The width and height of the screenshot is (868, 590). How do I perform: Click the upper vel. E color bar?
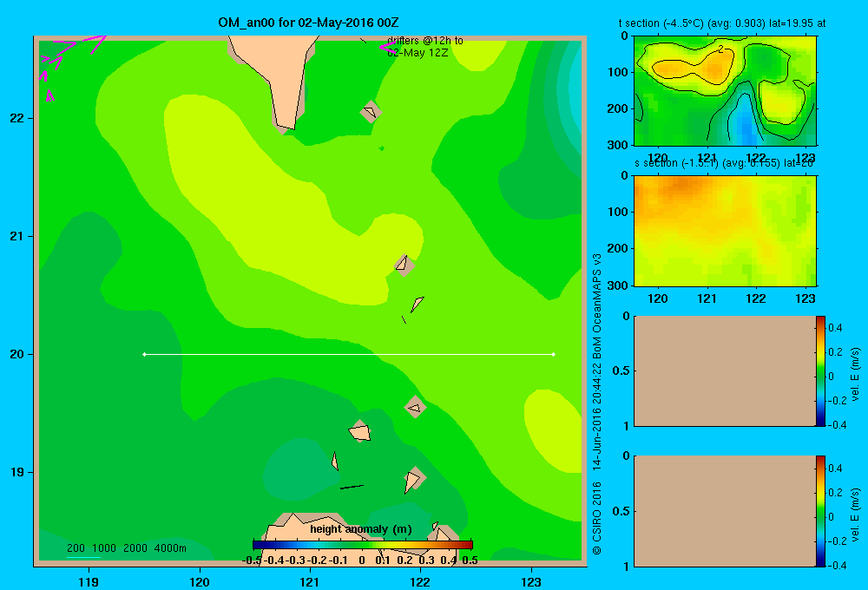820,370
